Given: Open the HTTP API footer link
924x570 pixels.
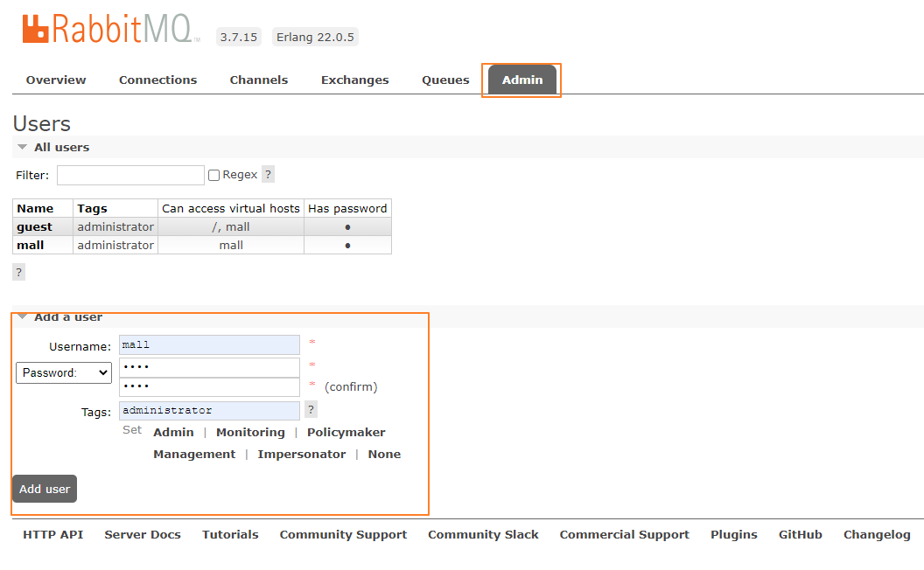Looking at the screenshot, I should tap(52, 535).
